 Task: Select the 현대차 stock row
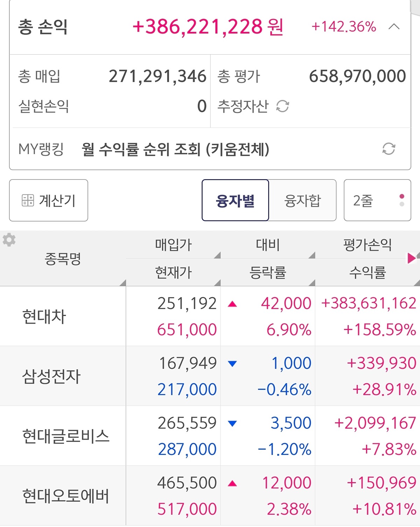click(x=44, y=317)
